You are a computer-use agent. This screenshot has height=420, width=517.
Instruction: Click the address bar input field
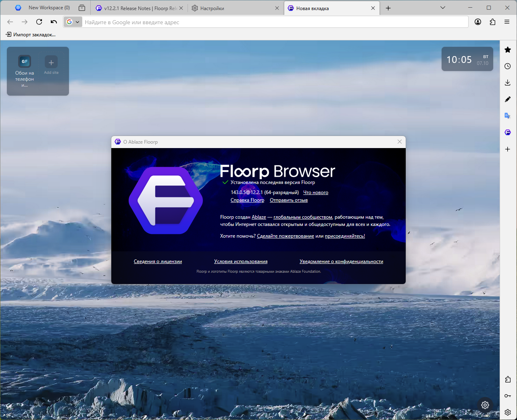pos(274,22)
